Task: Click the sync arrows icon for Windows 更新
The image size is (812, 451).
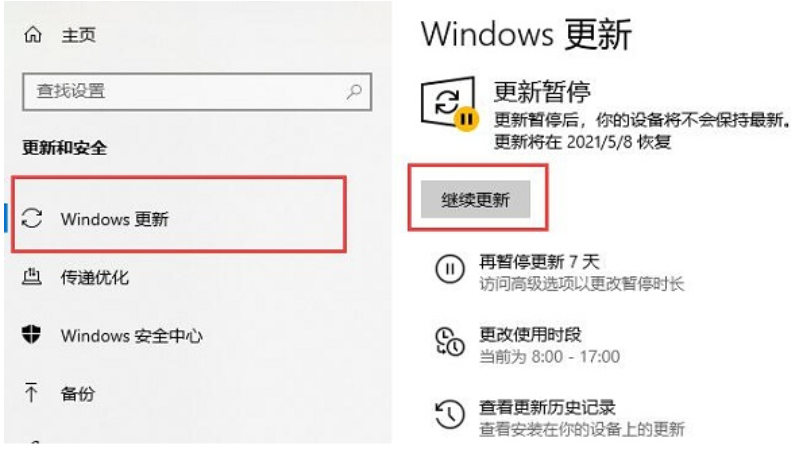Action: click(32, 218)
